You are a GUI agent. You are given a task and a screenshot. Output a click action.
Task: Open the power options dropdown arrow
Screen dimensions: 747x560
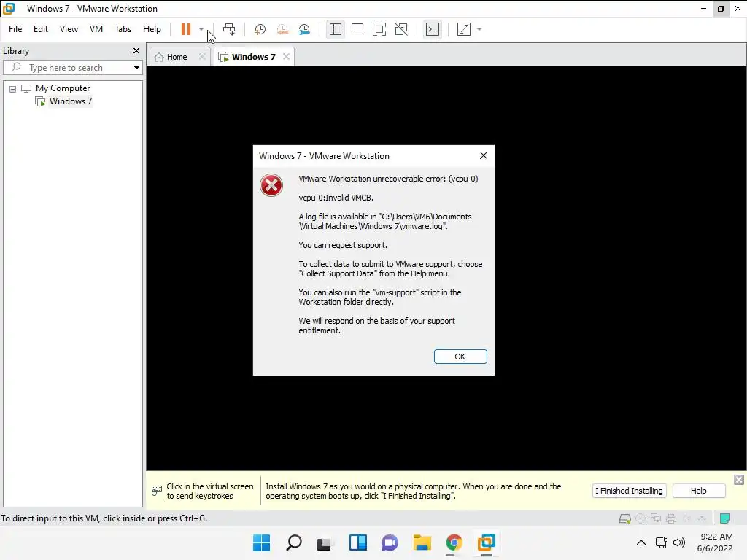tap(201, 29)
